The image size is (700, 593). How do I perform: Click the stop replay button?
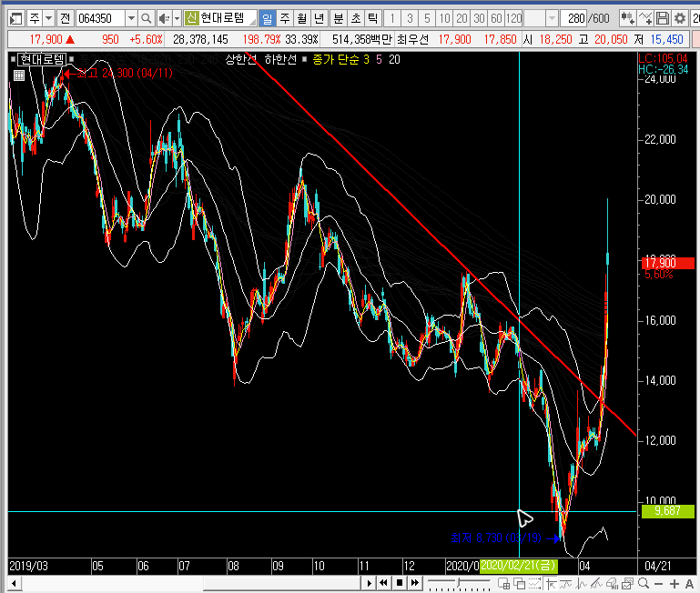[400, 583]
